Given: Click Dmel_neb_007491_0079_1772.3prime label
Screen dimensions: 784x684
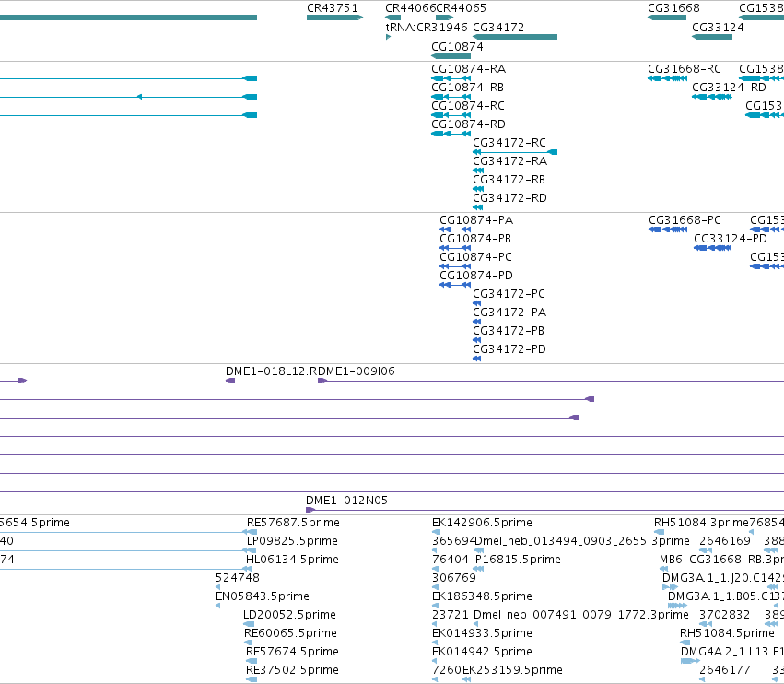Looking at the screenshot, I should 581,615.
